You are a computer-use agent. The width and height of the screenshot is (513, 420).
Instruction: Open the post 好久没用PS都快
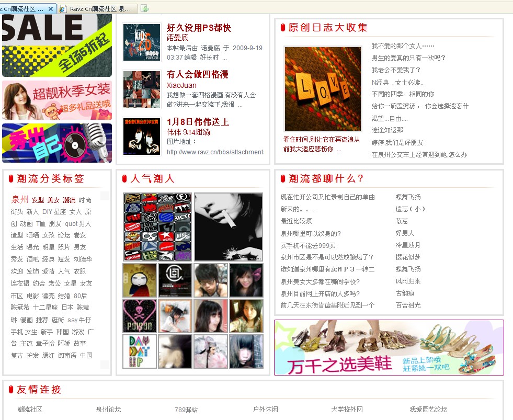(x=199, y=28)
